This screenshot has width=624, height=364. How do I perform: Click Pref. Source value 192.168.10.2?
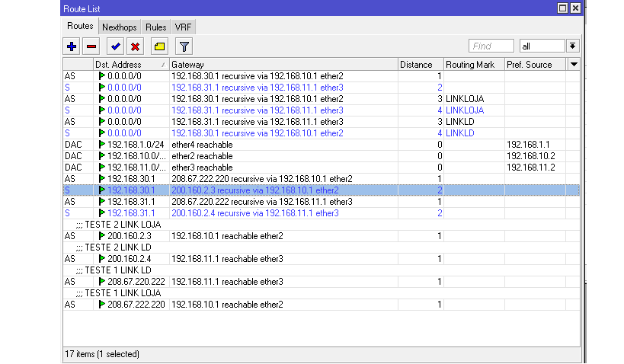pos(530,156)
